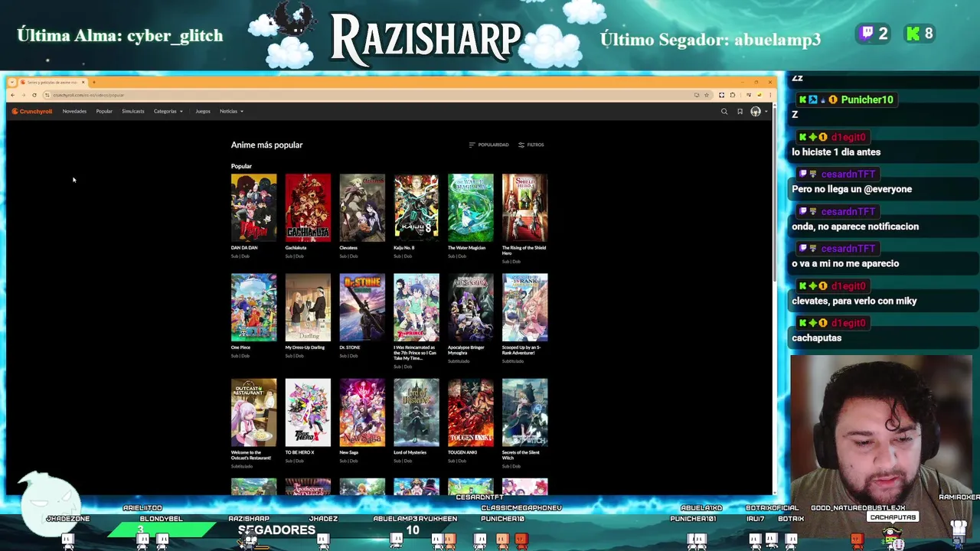Image resolution: width=980 pixels, height=551 pixels.
Task: Open the Kaiju No. 8 poster
Action: point(416,207)
